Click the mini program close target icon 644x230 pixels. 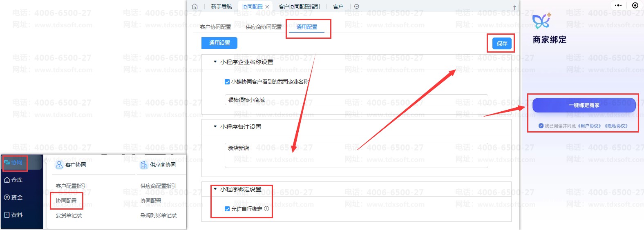(635, 5)
